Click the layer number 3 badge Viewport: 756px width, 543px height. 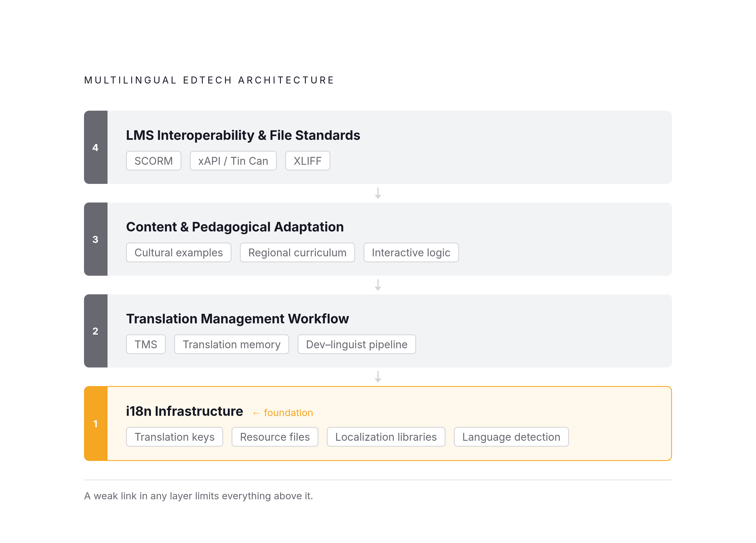tap(96, 239)
